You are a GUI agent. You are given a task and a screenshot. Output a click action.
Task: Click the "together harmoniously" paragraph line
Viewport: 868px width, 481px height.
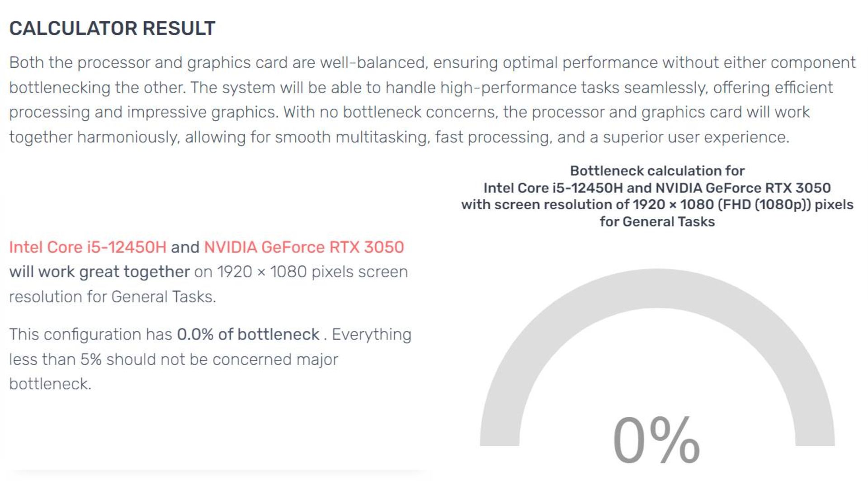pyautogui.click(x=399, y=137)
